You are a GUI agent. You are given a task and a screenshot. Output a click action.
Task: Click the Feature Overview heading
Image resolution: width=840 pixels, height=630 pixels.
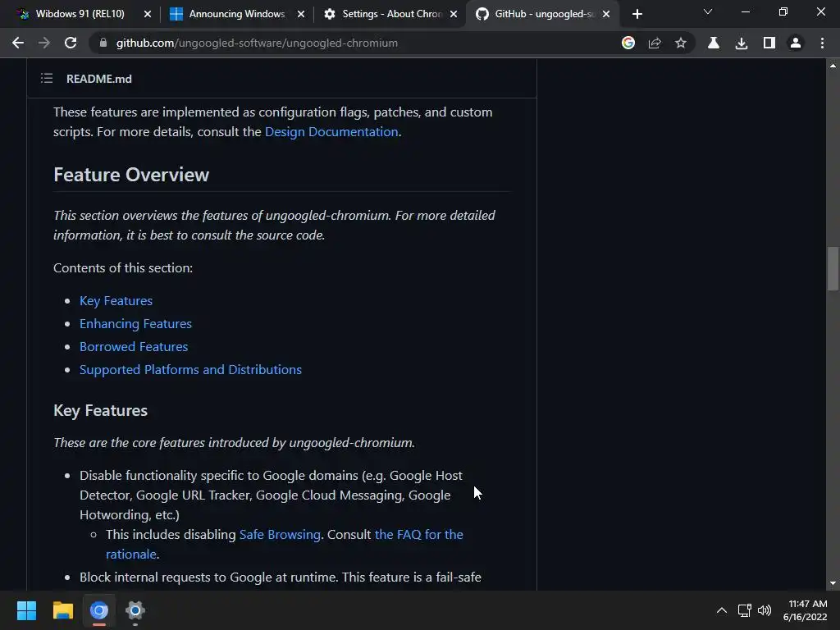131,175
